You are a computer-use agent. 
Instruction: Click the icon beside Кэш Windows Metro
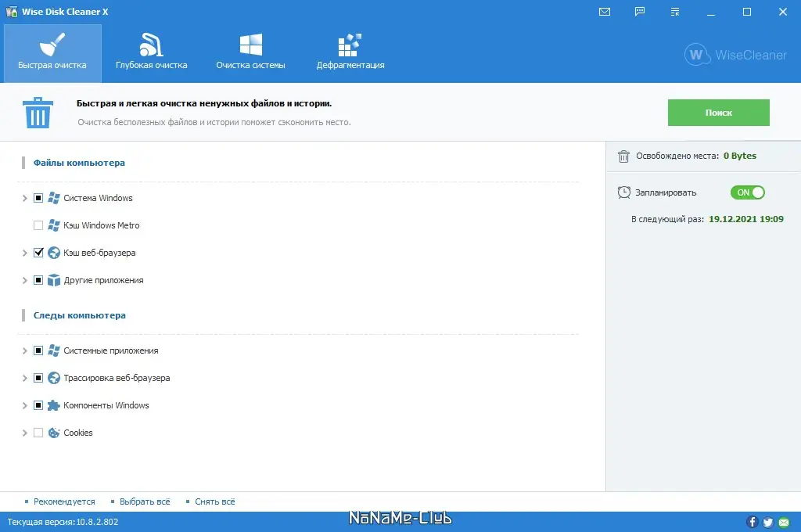click(54, 225)
